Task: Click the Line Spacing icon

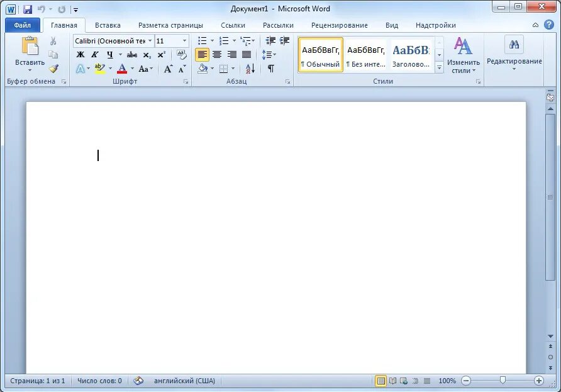Action: (269, 54)
